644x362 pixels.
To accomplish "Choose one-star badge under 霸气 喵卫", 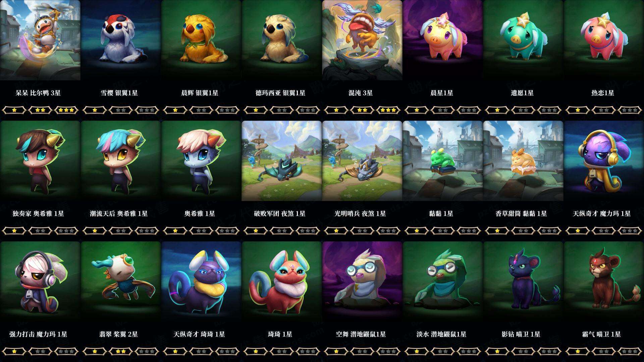I will click(578, 351).
